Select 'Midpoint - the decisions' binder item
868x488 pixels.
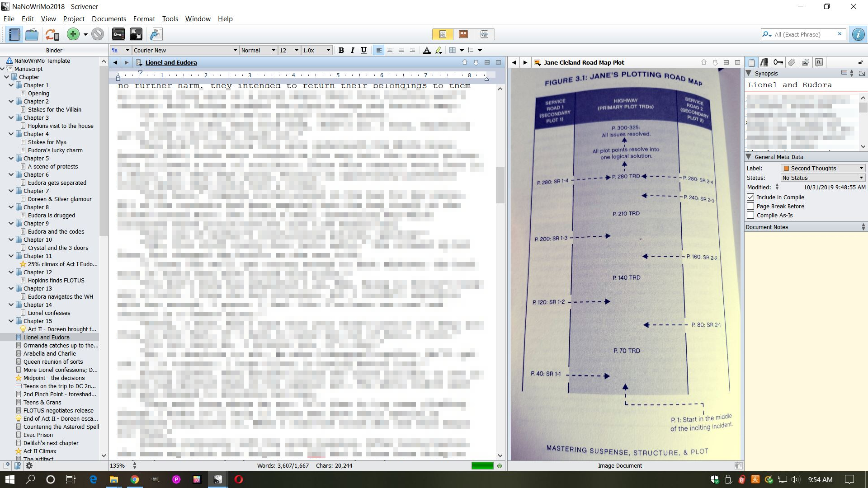[54, 378]
